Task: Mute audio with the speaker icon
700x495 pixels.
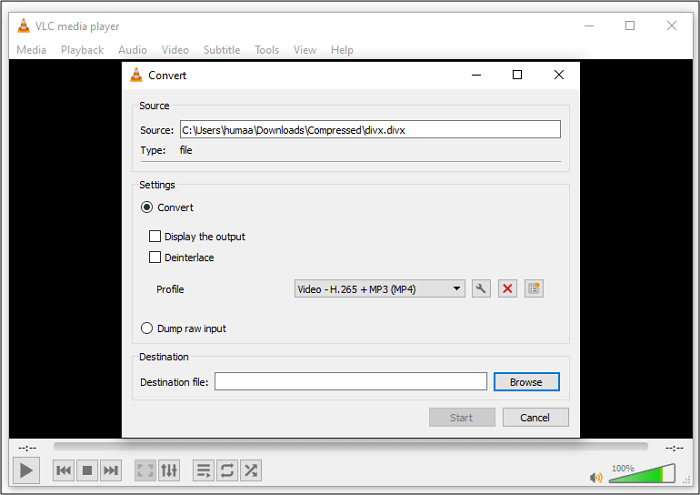Action: 596,477
